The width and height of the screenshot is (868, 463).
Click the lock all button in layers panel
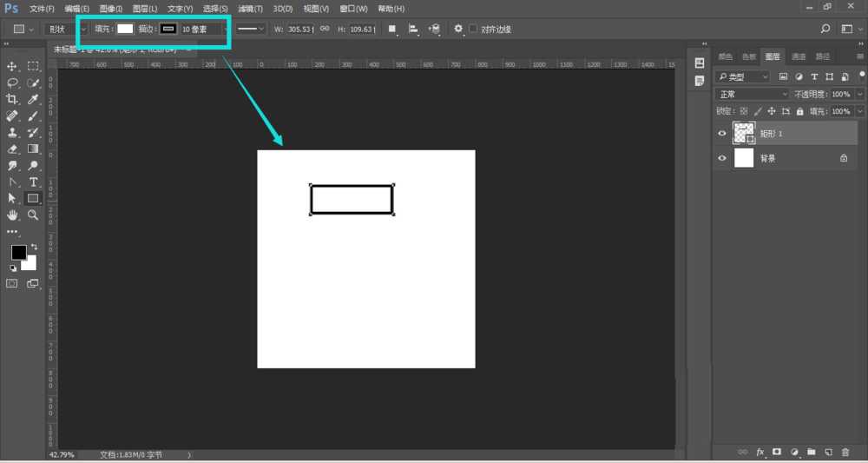(x=799, y=111)
